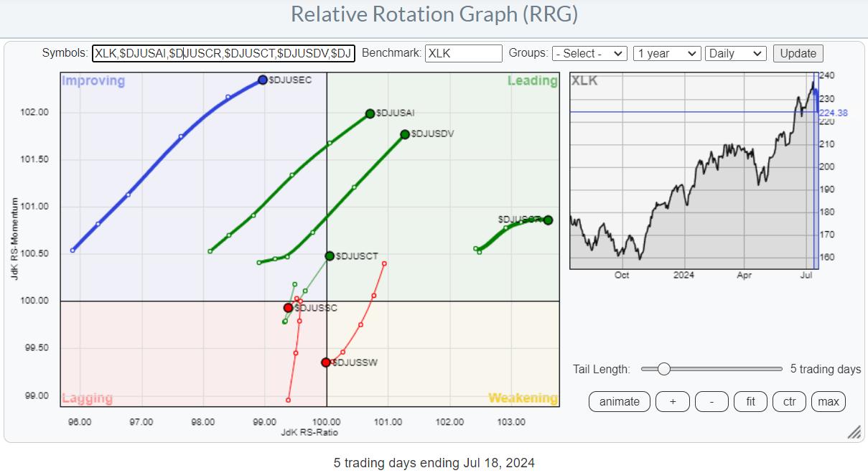Select the $DJUSCT green data point
Screen dimensions: 868x473
(x=330, y=256)
